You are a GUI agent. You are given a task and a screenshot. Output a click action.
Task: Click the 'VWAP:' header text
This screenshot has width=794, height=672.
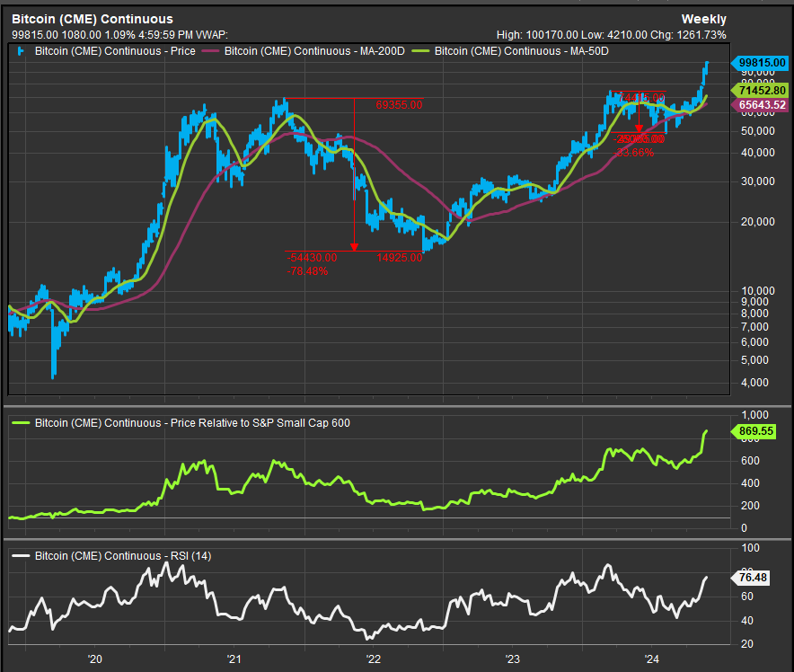coord(212,35)
